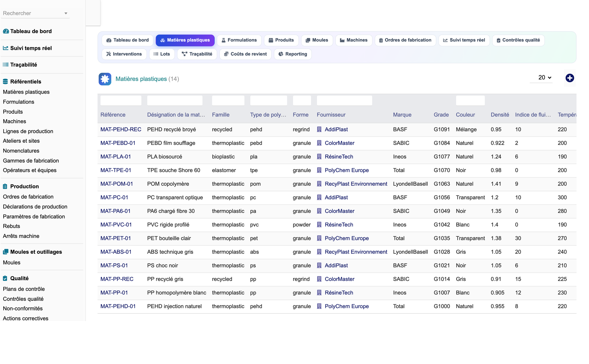This screenshot has height=364, width=589.
Task: Sort by the Densité column header
Action: point(500,115)
